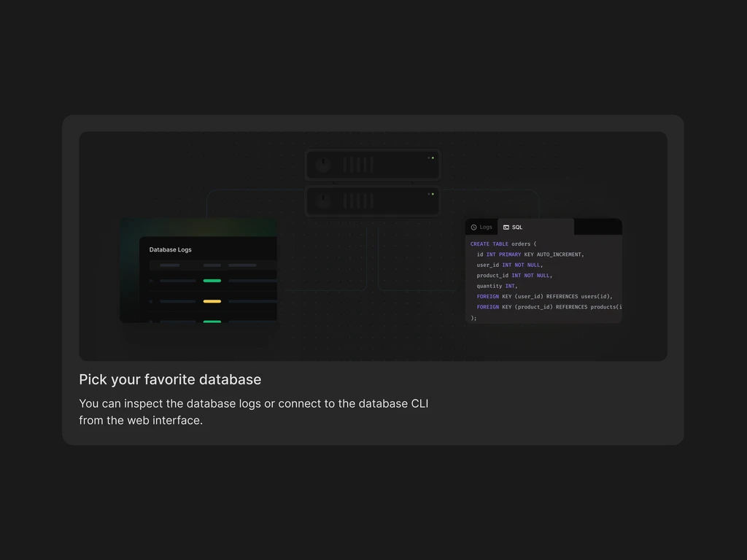The width and height of the screenshot is (747, 560).
Task: Click the user_id INT NOT NULL code line
Action: point(510,265)
